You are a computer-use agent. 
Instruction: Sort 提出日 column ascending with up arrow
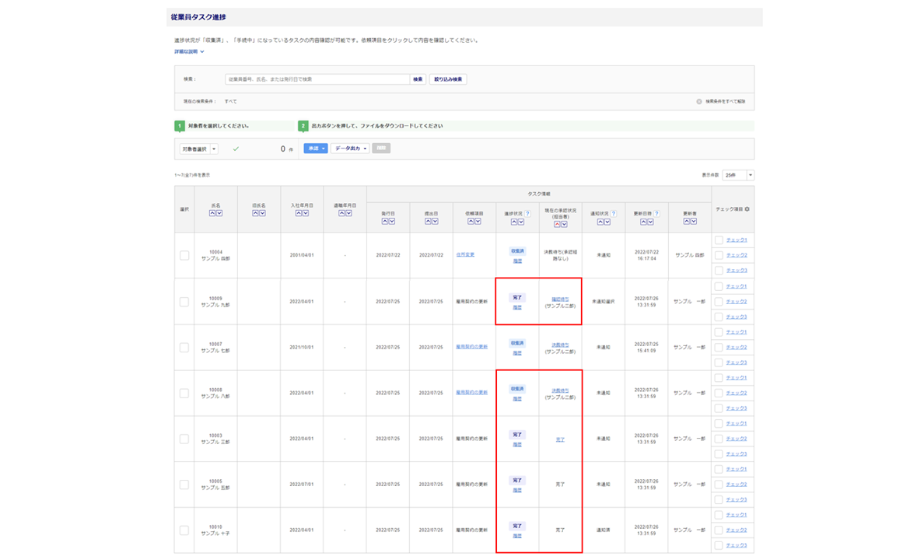coord(427,222)
